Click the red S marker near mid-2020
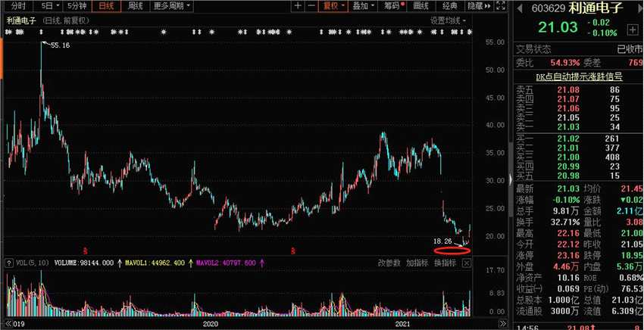Viewport: 644px width, 330px height. pyautogui.click(x=293, y=250)
